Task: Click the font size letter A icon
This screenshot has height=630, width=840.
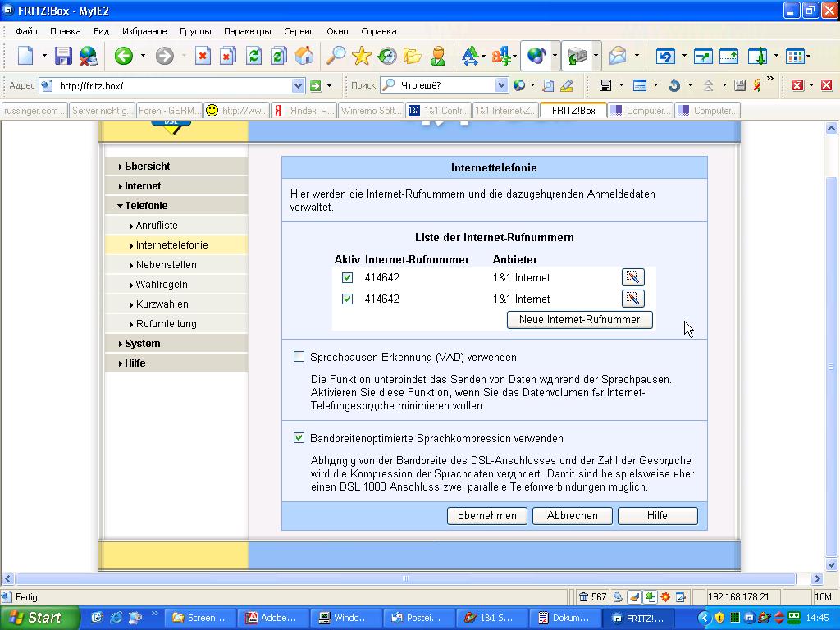Action: pyautogui.click(x=470, y=56)
